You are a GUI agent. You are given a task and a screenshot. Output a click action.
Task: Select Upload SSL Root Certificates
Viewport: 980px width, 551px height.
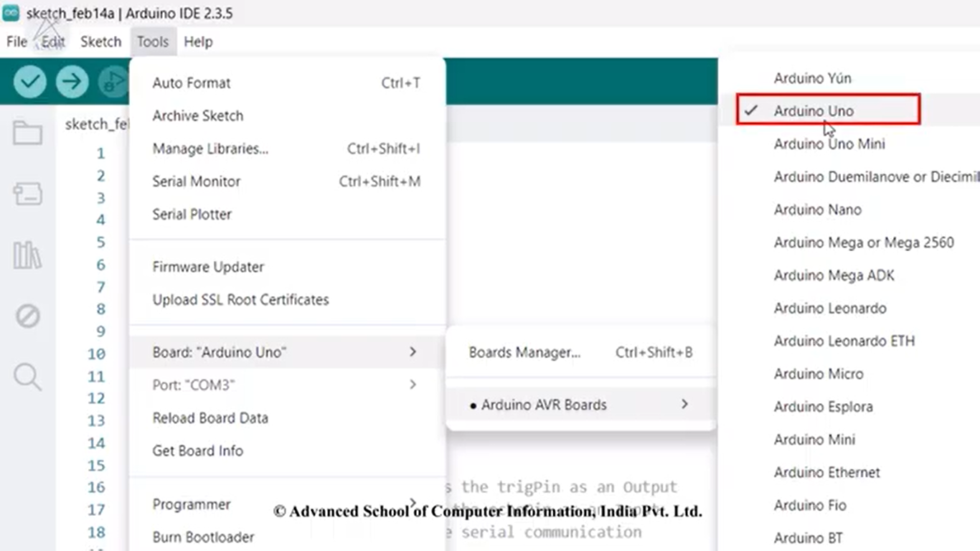(287, 300)
